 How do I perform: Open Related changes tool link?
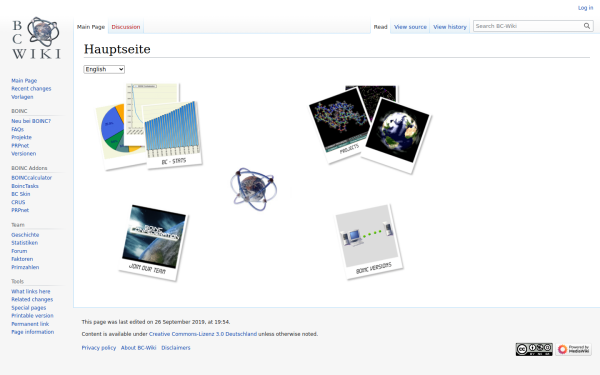32,299
